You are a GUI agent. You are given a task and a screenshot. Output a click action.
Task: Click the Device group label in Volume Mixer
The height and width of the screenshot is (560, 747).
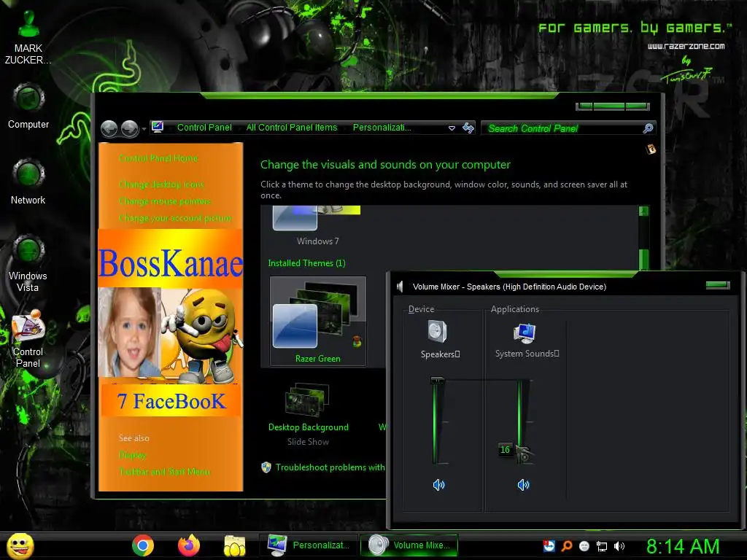(421, 309)
